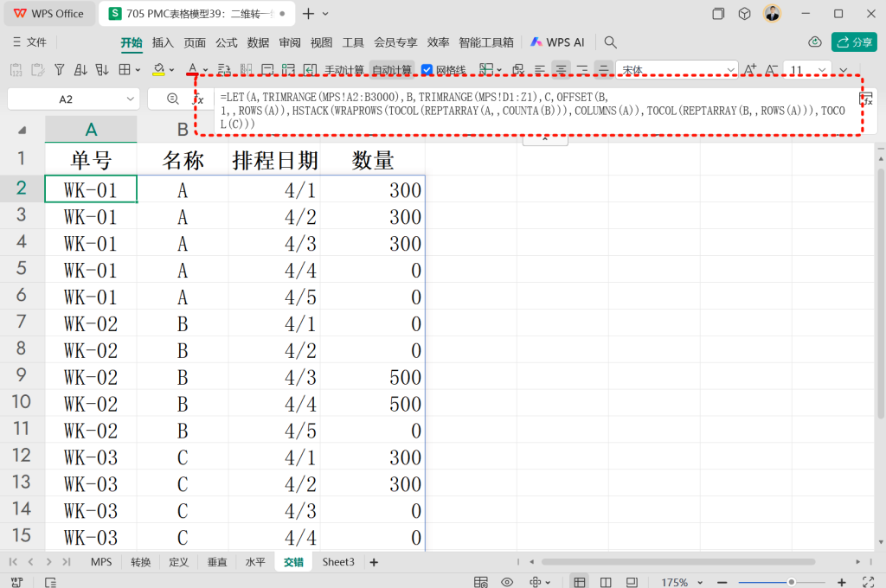This screenshot has width=886, height=588.
Task: Open the 文件 file menu
Action: click(x=30, y=42)
